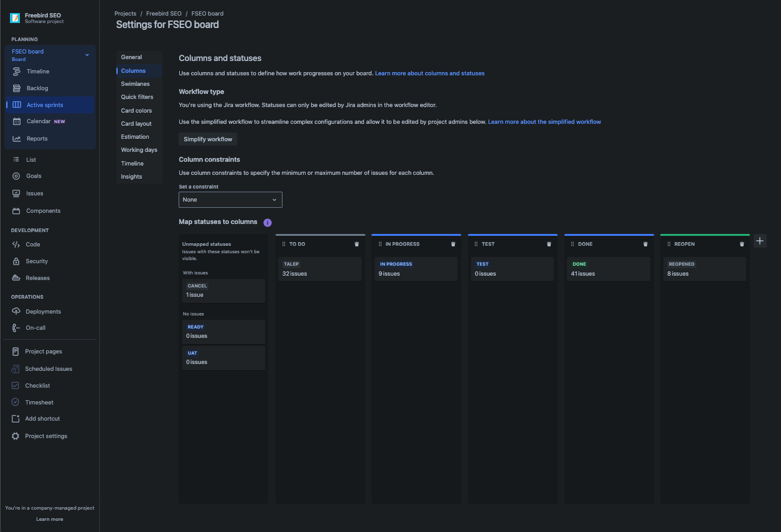Click the purple info icon beside Map statuses
Viewport: 781px width, 532px height.
[x=268, y=222]
